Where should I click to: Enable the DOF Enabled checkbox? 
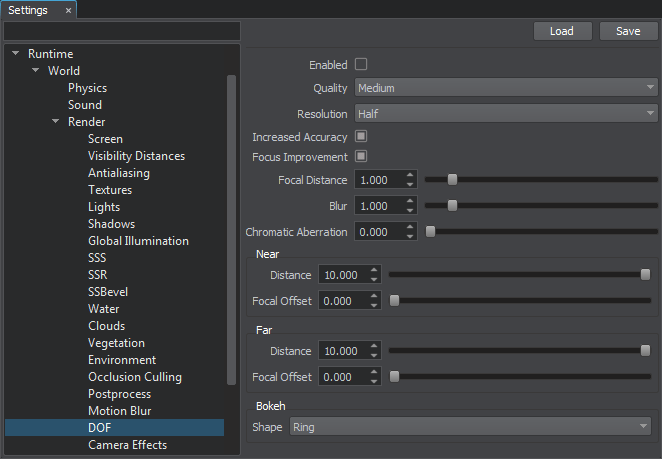[361, 65]
